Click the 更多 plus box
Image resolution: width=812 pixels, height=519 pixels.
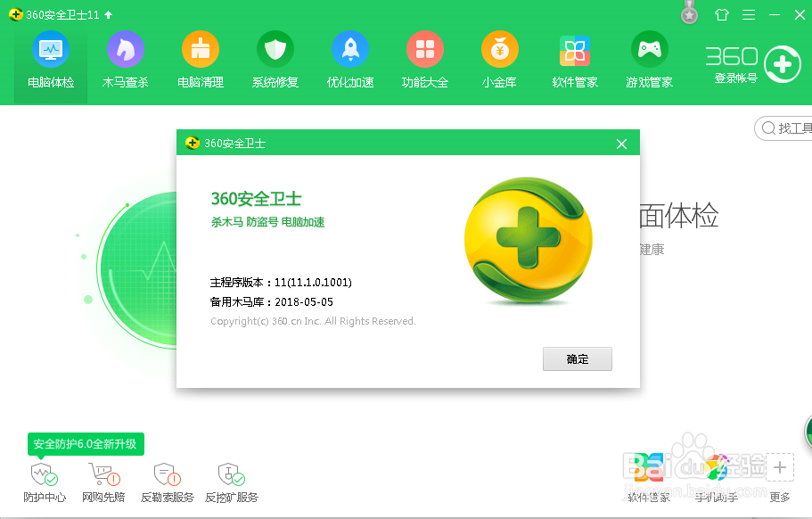click(780, 467)
